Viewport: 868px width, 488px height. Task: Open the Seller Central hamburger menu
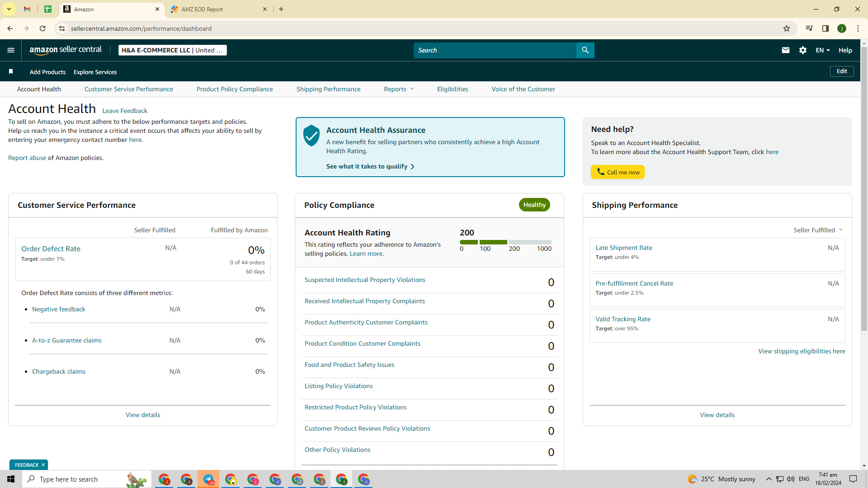click(x=11, y=50)
